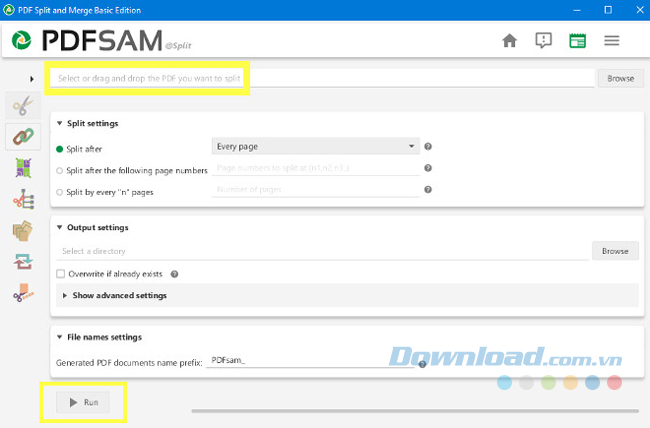650x428 pixels.
Task: Maximize the PDFsam window
Action: pyautogui.click(x=608, y=10)
